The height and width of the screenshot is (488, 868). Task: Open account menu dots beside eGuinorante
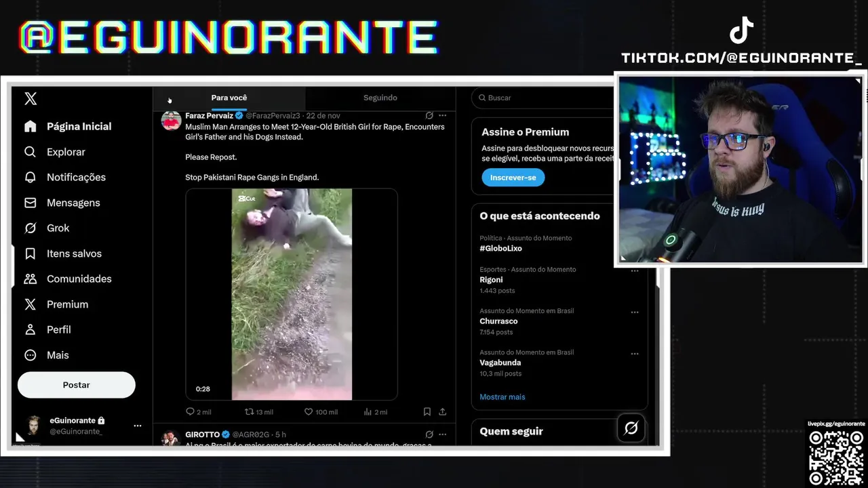click(138, 426)
